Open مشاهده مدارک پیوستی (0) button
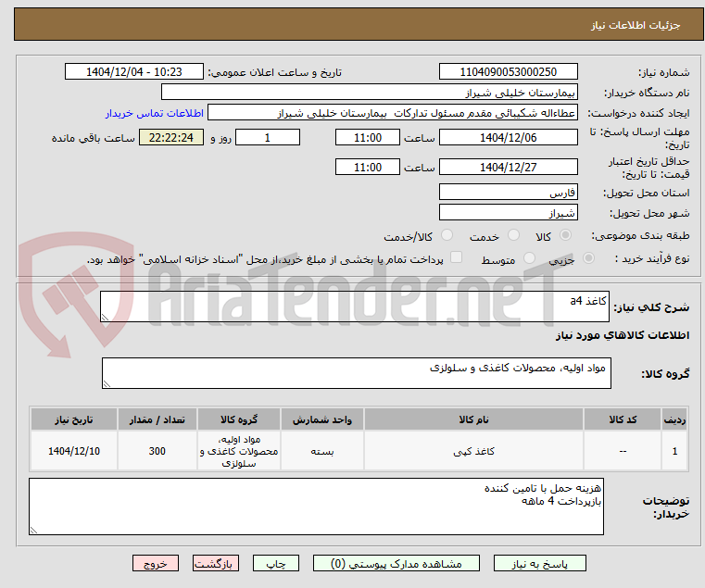The height and width of the screenshot is (588, 705). tap(397, 563)
